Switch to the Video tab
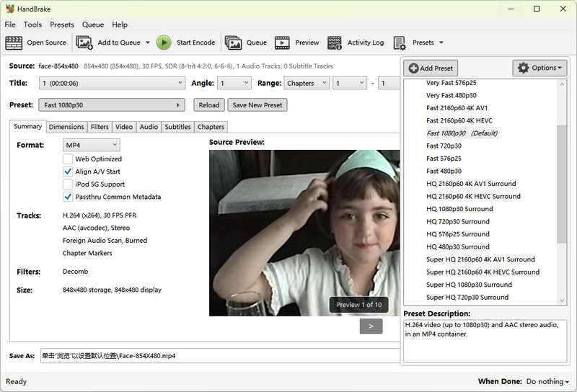Image resolution: width=577 pixels, height=392 pixels. click(124, 127)
